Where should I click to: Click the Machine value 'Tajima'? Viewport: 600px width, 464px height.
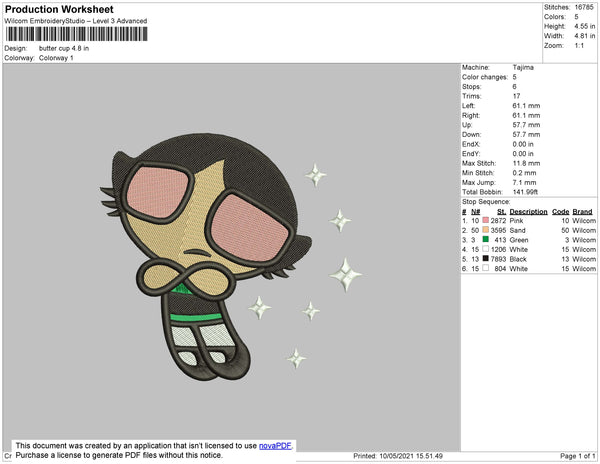click(x=523, y=67)
